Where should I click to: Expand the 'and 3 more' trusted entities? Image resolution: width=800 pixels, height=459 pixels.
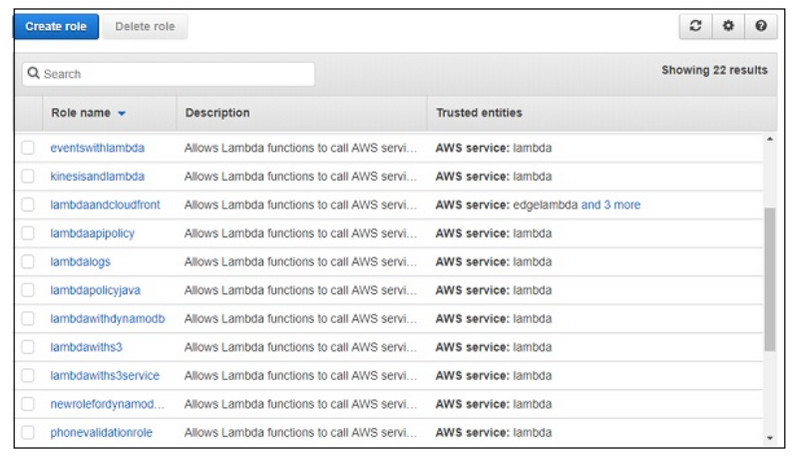pos(610,205)
